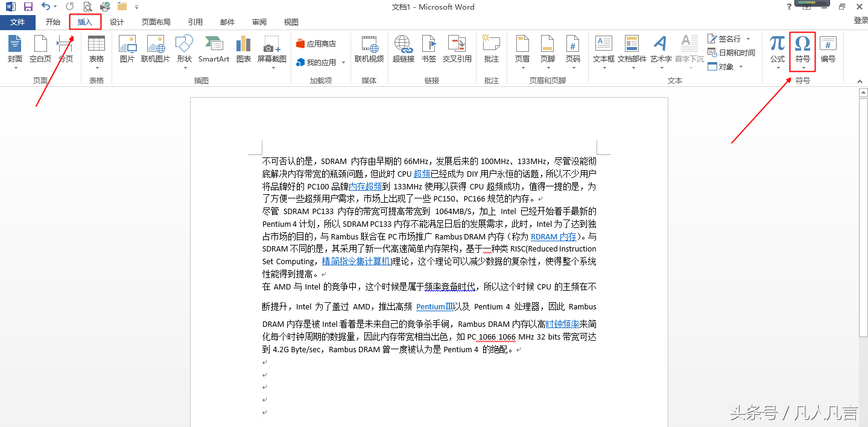Open the 表格 table dropdown
This screenshot has height=427, width=868.
click(x=97, y=51)
